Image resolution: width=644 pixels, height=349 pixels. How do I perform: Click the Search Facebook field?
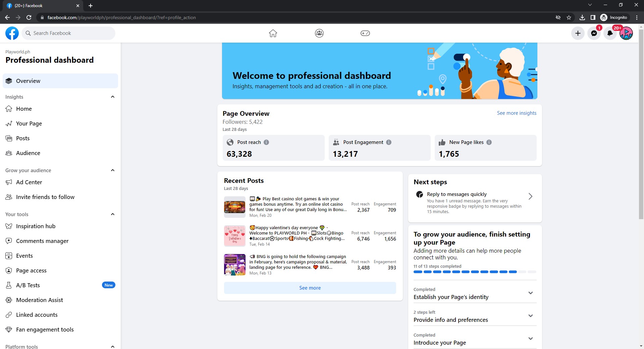click(68, 33)
